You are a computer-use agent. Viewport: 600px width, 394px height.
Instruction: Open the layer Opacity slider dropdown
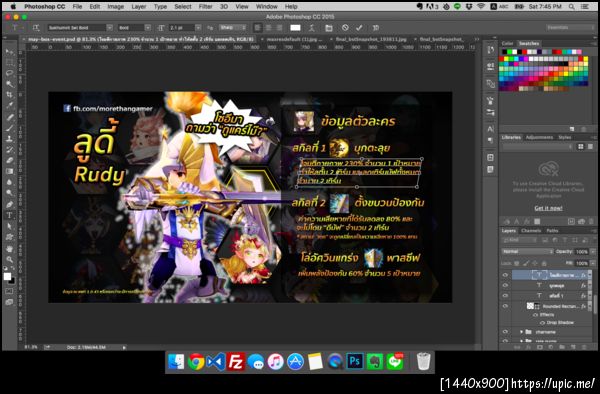[x=593, y=251]
